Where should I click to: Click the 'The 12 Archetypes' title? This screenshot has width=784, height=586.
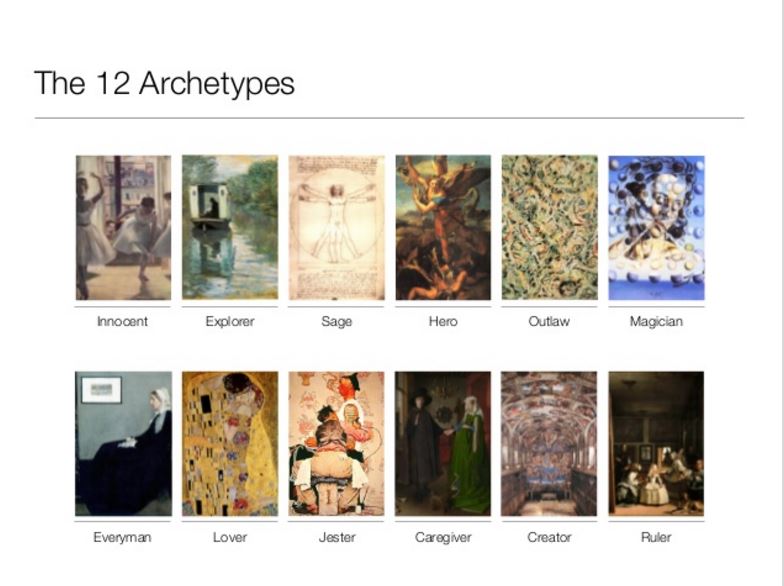click(x=164, y=83)
